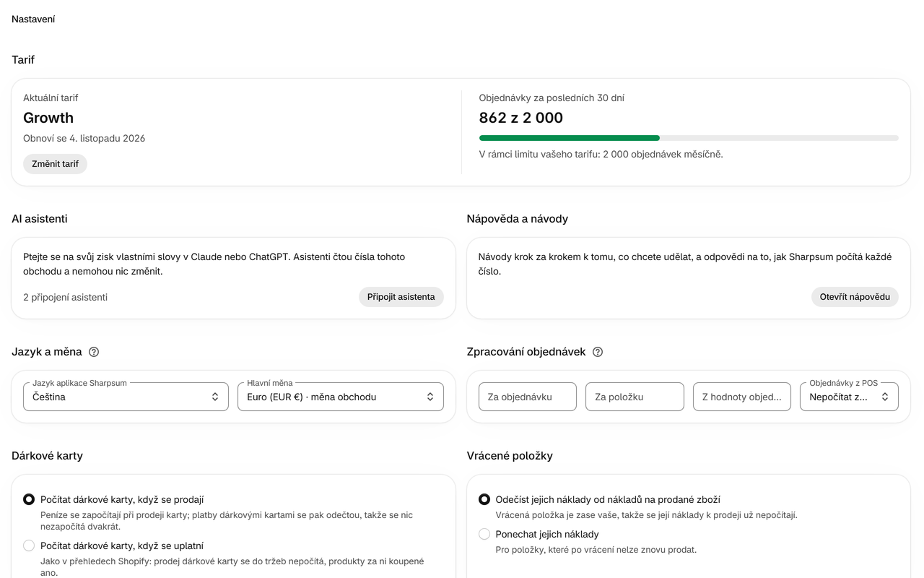Open Jazyk aplikace Sharpsum dropdown
924x578 pixels.
tap(126, 397)
